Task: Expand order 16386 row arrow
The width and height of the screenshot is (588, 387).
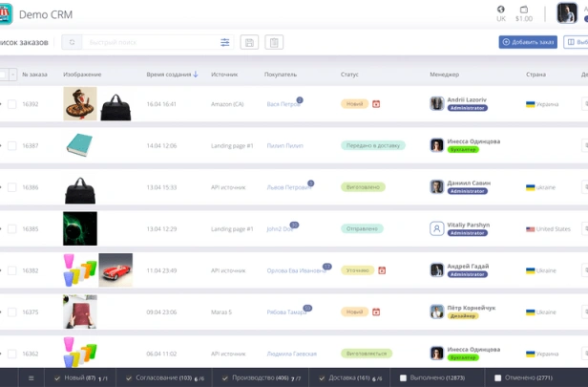Action: tap(2, 187)
